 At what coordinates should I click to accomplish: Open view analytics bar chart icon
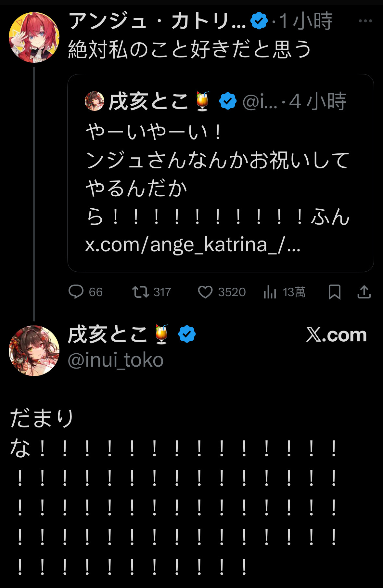coord(270,292)
